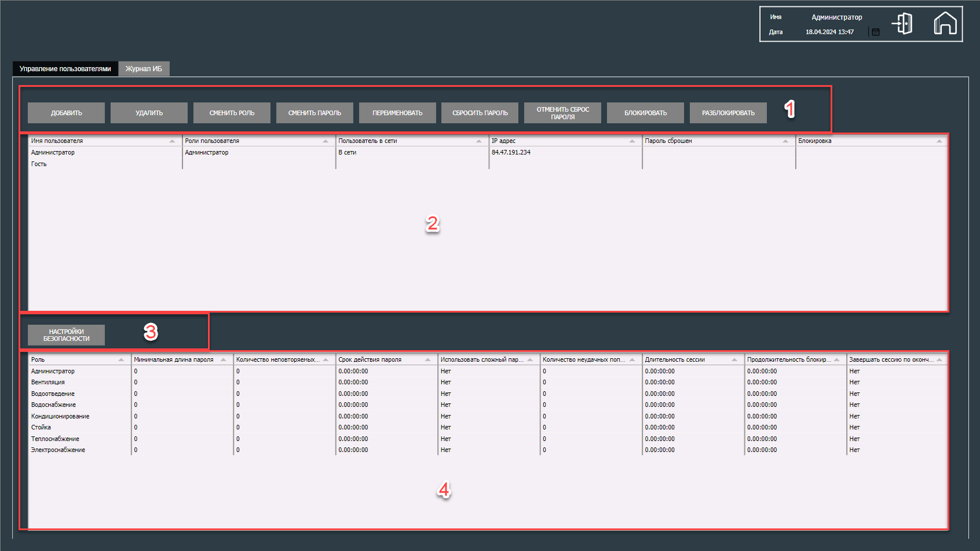Switch to Журнал ИБ tab
Screen dimensions: 980x551
pyautogui.click(x=144, y=69)
